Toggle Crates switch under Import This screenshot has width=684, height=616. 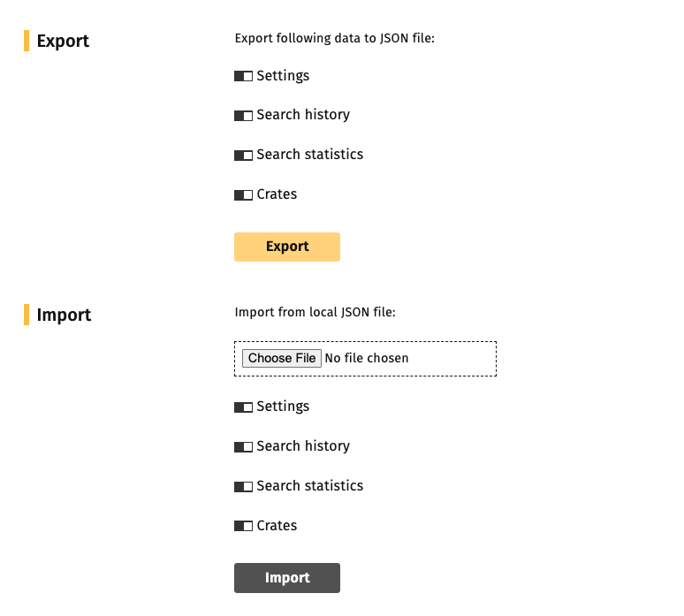[243, 526]
